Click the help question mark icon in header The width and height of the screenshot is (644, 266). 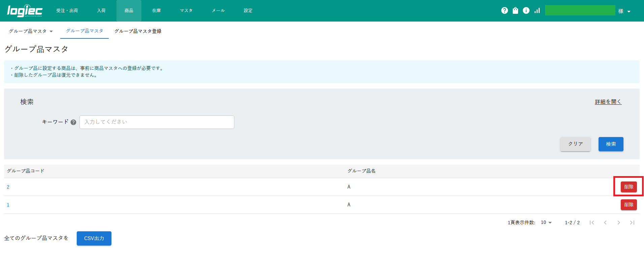point(504,10)
